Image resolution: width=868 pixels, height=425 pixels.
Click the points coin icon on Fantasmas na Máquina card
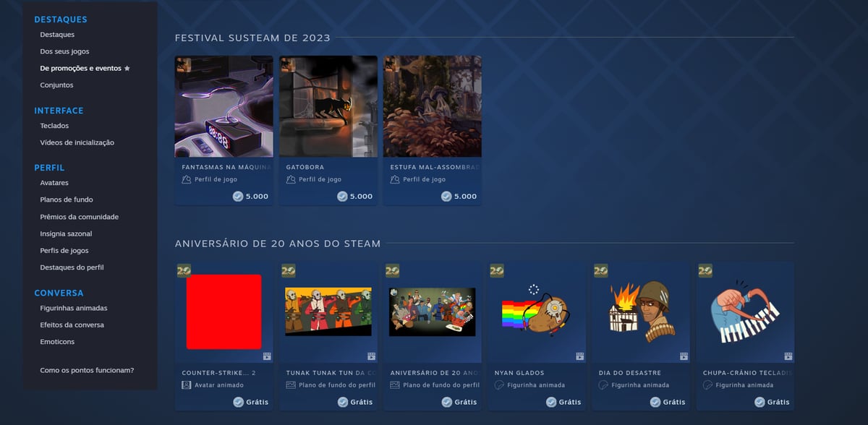[238, 196]
